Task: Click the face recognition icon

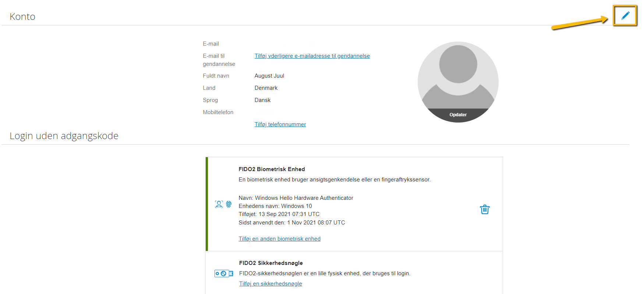Action: (x=219, y=204)
